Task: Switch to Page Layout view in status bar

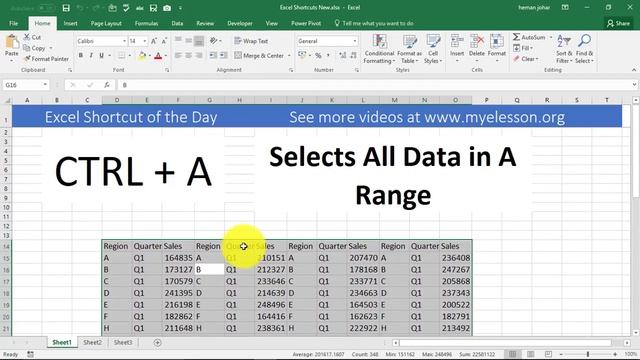Action: pos(531,354)
